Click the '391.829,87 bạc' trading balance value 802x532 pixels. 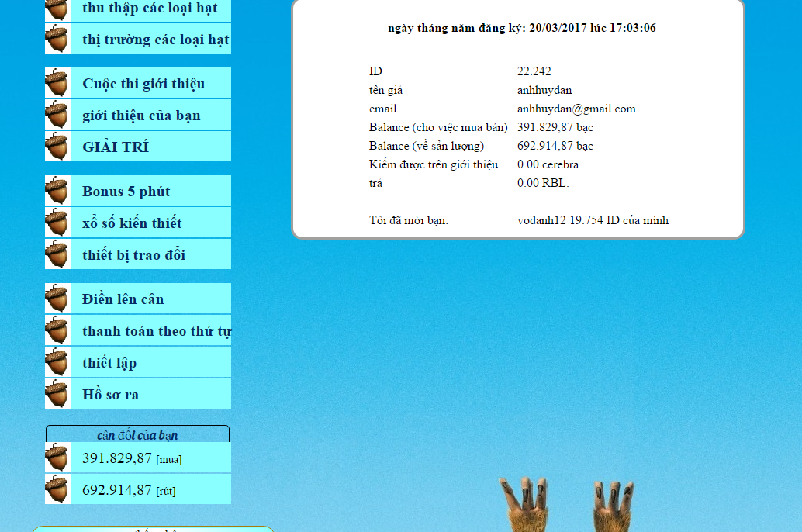[x=555, y=127]
